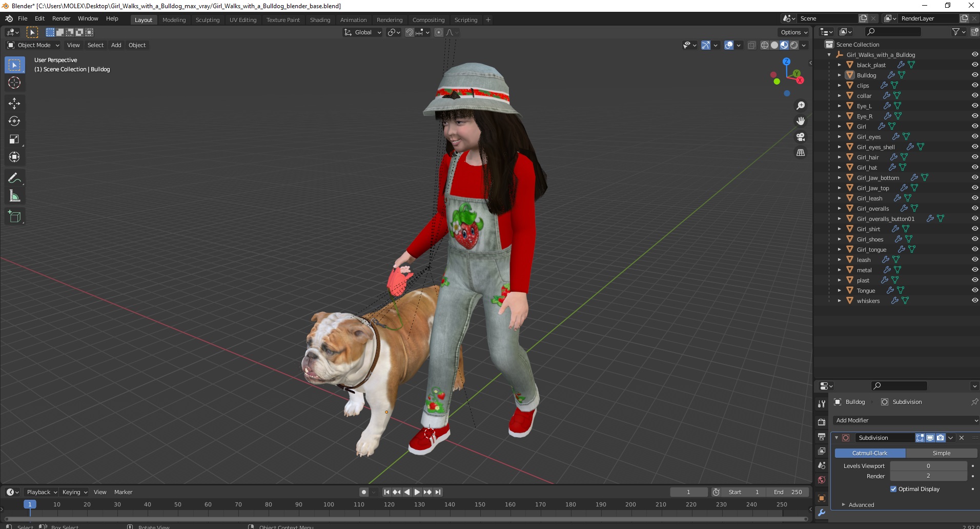Viewport: 980px width, 529px height.
Task: Open the Scene properties tab
Action: [822, 465]
